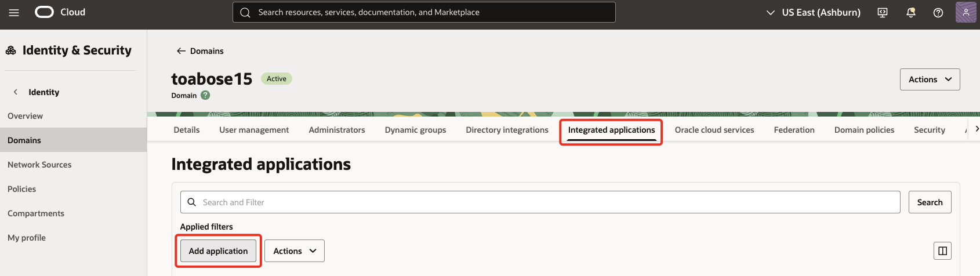Image resolution: width=980 pixels, height=276 pixels.
Task: Open the user profile avatar menu
Action: [966, 12]
